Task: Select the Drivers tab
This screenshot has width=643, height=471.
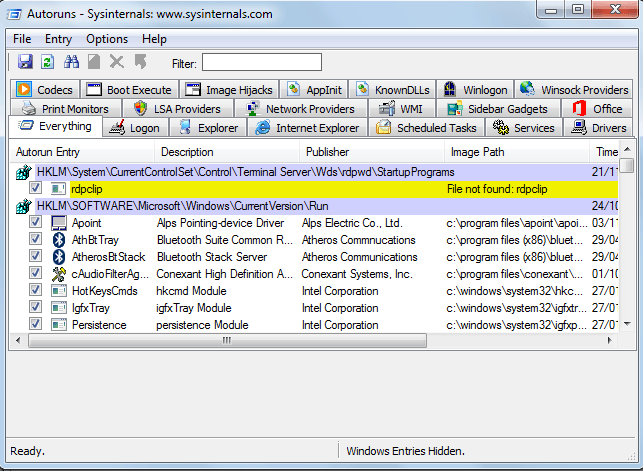Action: [x=598, y=128]
